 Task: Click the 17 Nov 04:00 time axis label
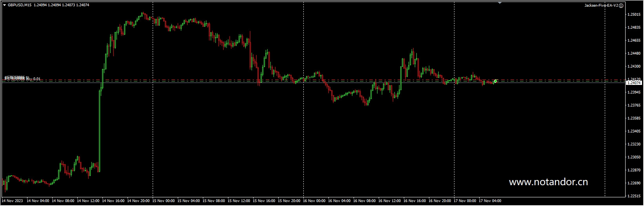tap(489, 201)
